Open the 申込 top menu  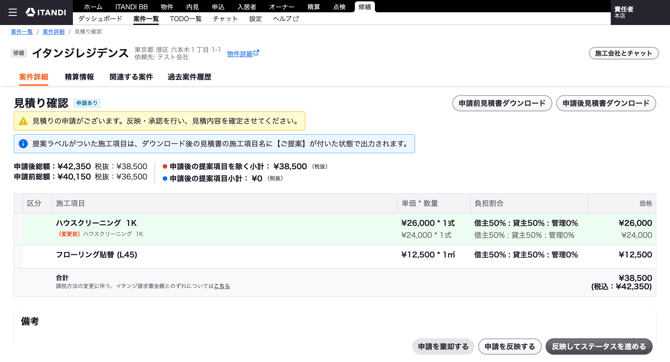[218, 7]
